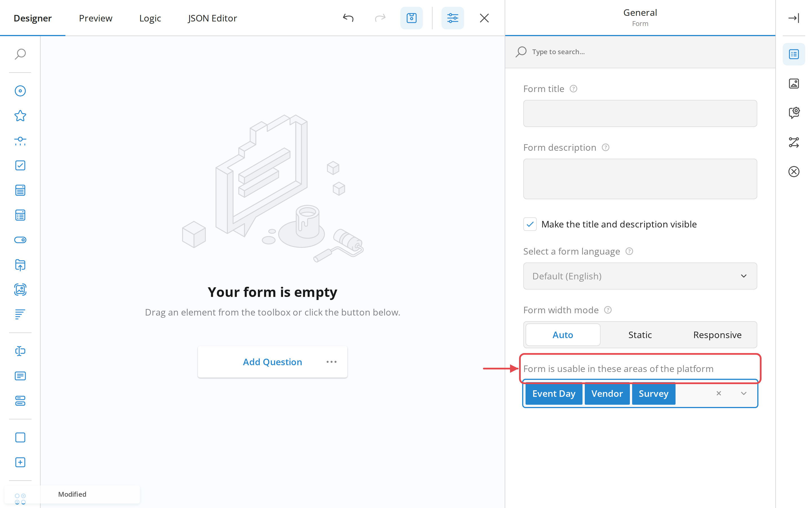
Task: Save the form with disk icon
Action: click(411, 18)
